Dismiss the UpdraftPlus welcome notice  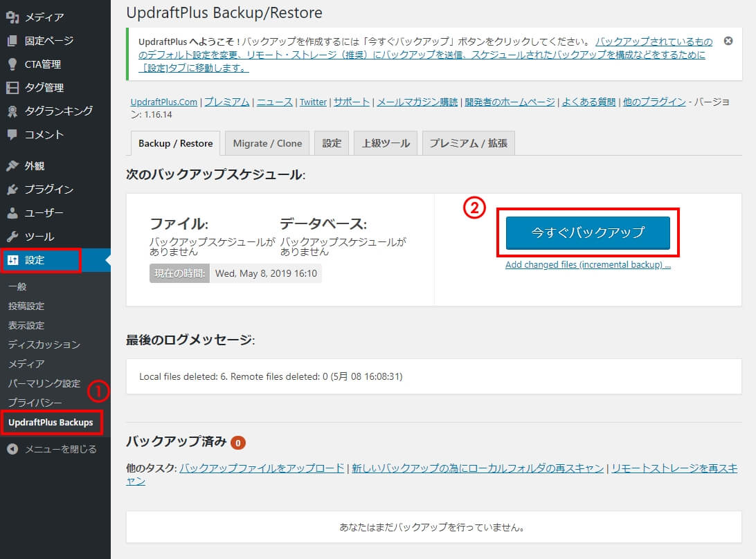pyautogui.click(x=728, y=41)
